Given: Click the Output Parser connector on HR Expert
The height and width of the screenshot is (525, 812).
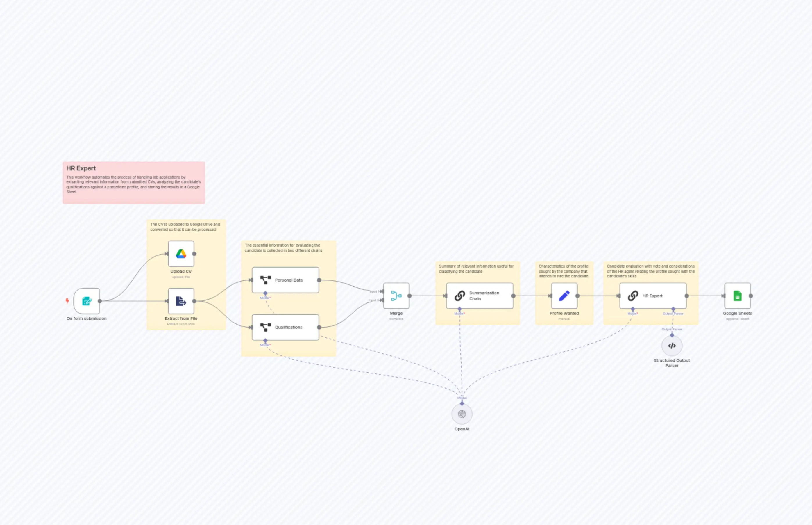Looking at the screenshot, I should click(673, 309).
